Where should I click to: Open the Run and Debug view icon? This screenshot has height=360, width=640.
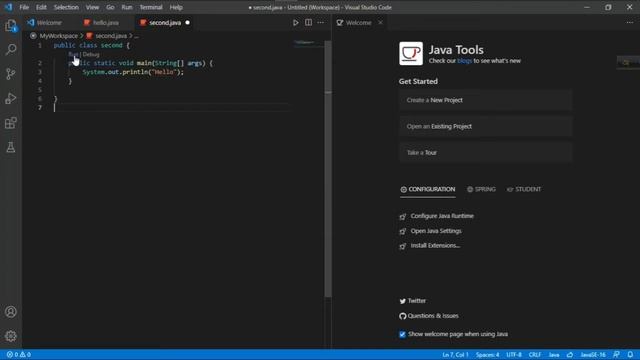click(x=11, y=98)
